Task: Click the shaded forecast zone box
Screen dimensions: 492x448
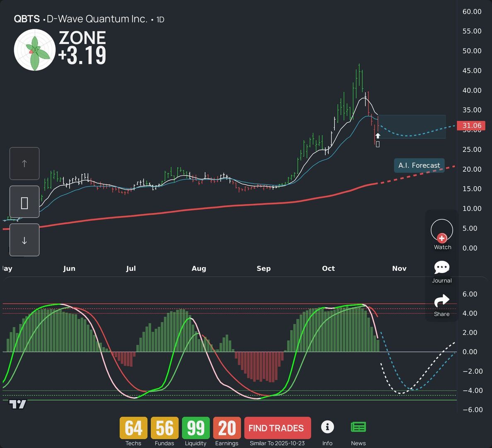Action: [x=412, y=127]
